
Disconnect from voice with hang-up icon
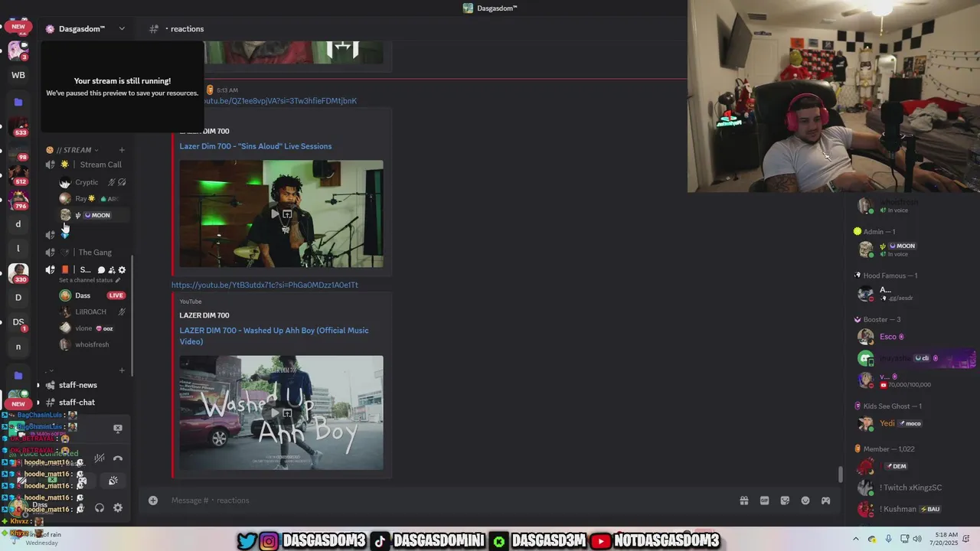(x=118, y=458)
